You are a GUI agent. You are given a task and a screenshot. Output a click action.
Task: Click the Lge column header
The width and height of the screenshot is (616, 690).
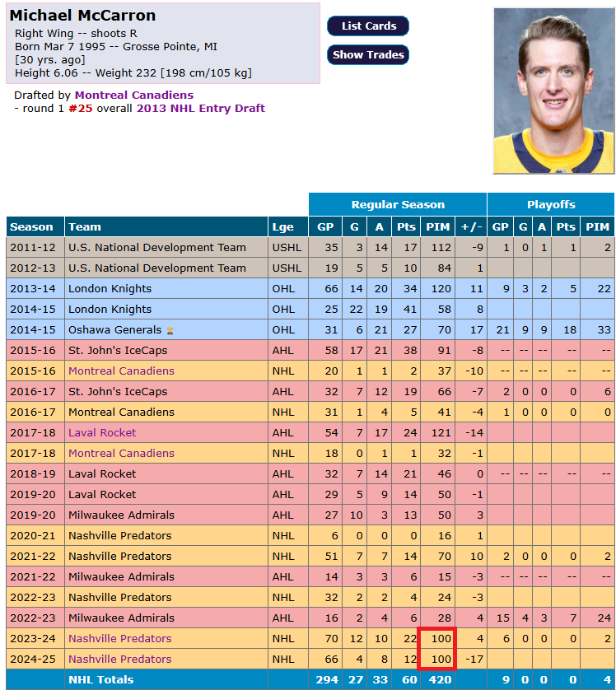click(288, 226)
